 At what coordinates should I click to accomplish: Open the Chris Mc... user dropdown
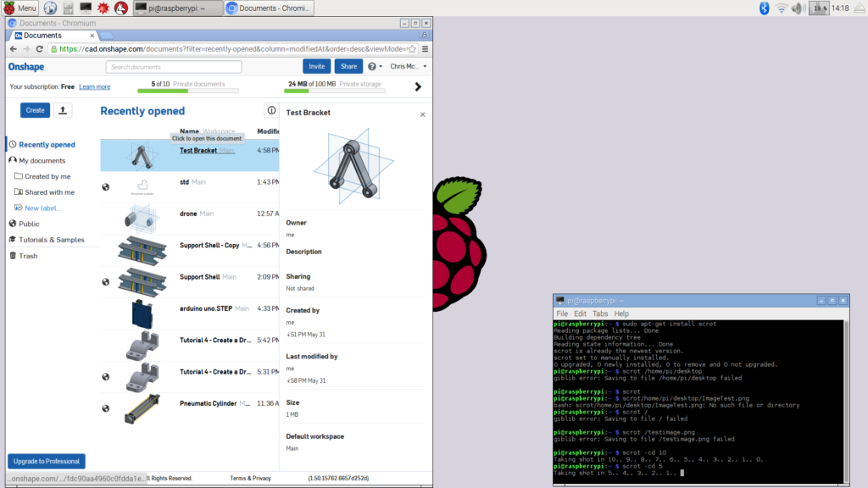409,66
